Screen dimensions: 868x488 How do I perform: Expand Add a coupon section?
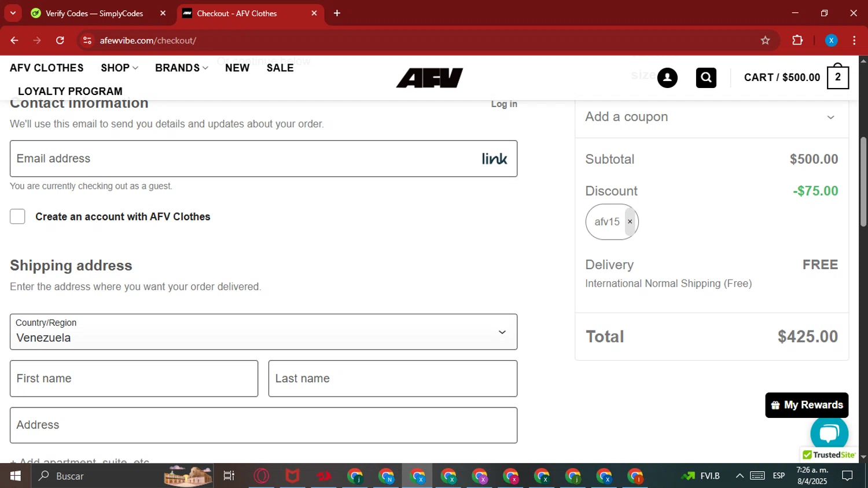pos(712,117)
